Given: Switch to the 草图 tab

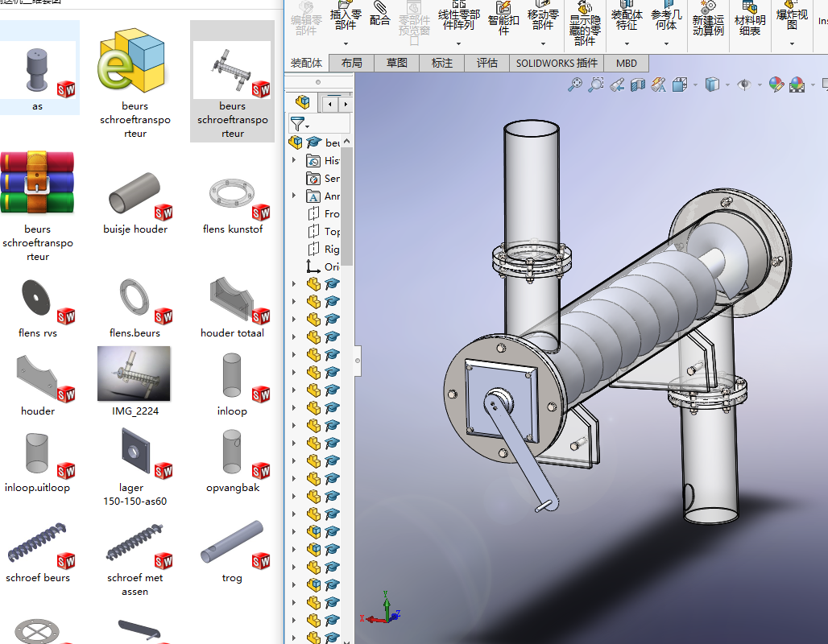Looking at the screenshot, I should (396, 63).
